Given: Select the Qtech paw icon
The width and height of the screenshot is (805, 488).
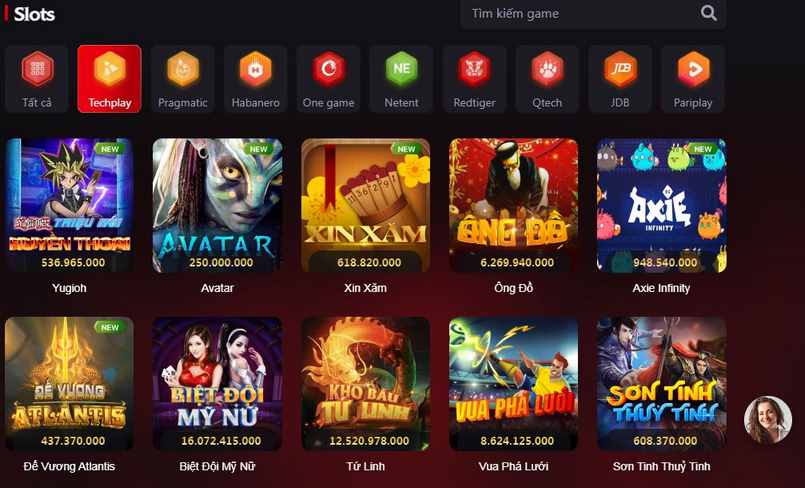Looking at the screenshot, I should [x=547, y=68].
